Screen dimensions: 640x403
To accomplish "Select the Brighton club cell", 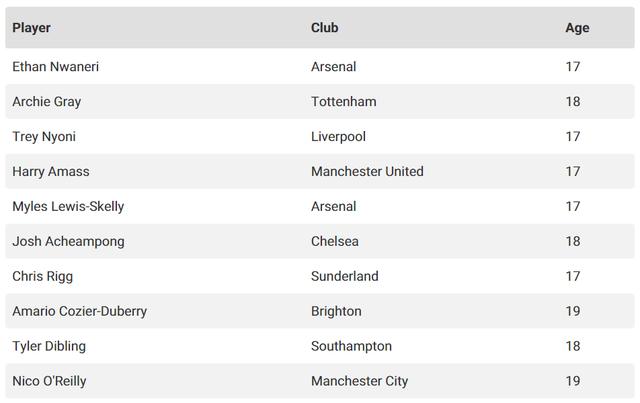I will pos(336,311).
